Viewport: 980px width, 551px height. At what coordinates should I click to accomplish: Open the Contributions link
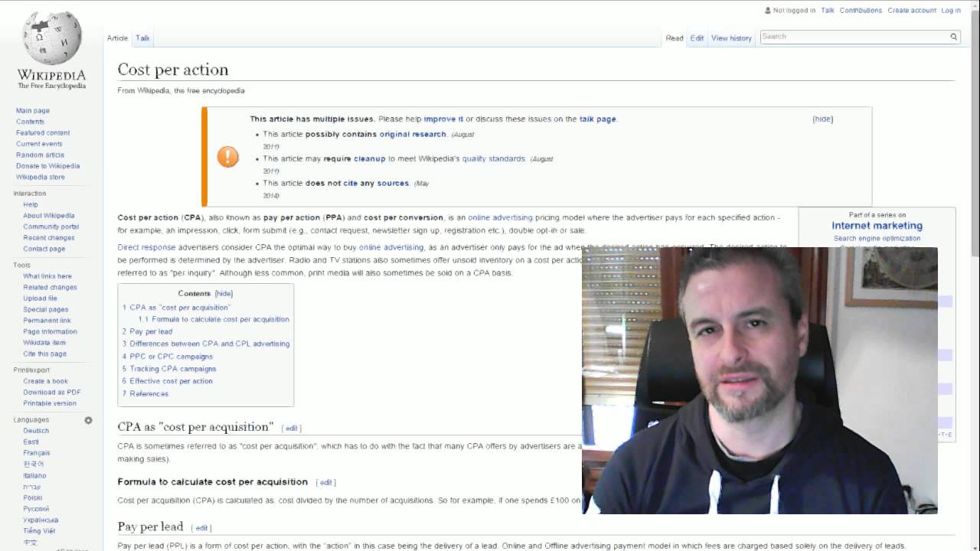(861, 11)
